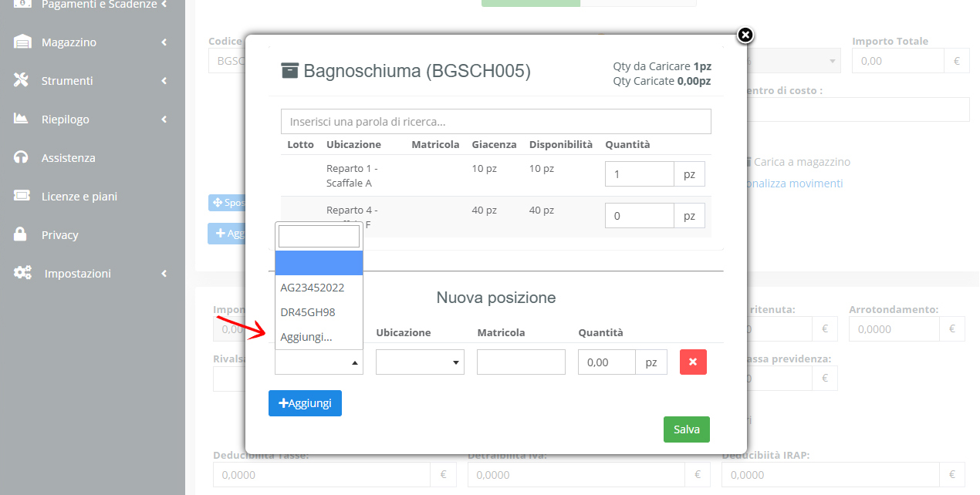Expand the Magazzino submenu chevron
Image resolution: width=980 pixels, height=495 pixels.
[164, 42]
